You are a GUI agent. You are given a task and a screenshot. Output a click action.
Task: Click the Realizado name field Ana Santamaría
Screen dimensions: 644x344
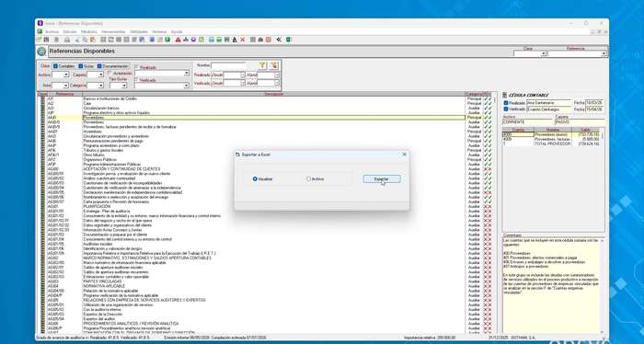(x=549, y=103)
